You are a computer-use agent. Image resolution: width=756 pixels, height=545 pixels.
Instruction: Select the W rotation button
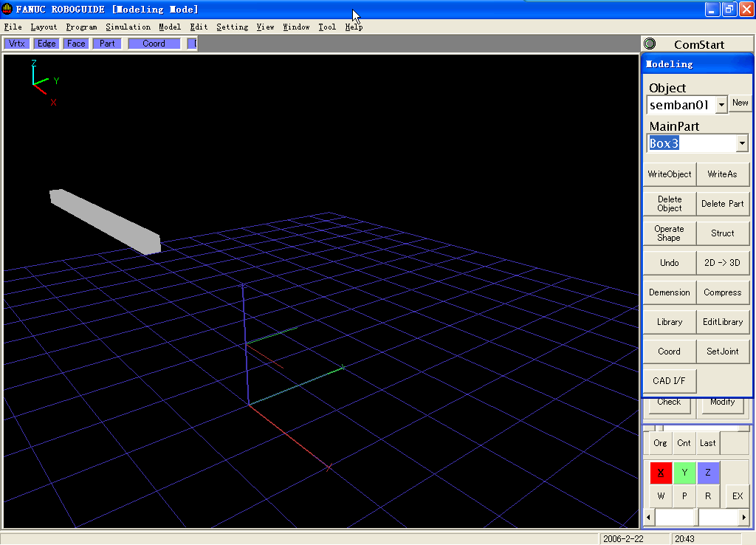661,496
